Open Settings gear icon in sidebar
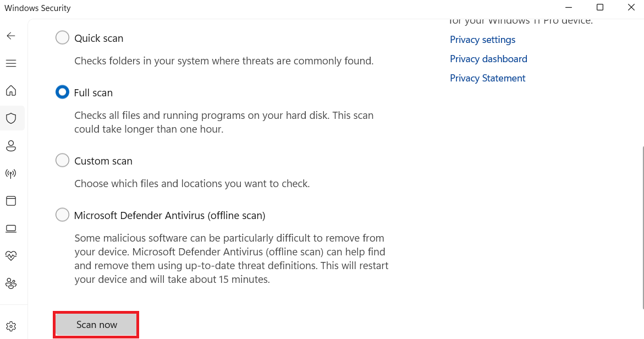The width and height of the screenshot is (644, 339). pyautogui.click(x=11, y=326)
